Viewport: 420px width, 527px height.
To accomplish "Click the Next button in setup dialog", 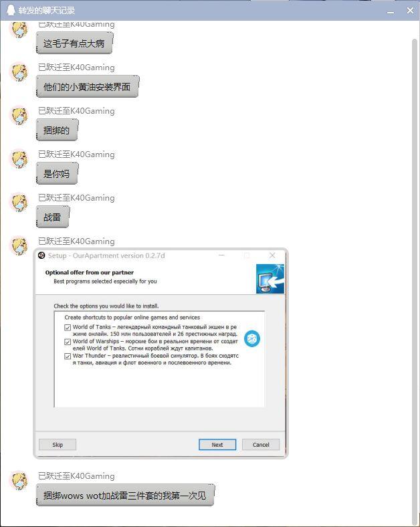I will pos(217,445).
